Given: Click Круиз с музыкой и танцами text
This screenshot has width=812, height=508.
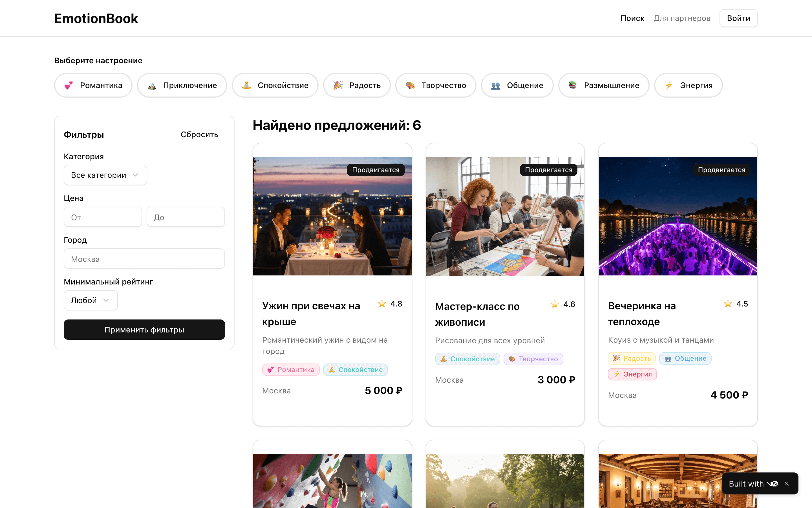Looking at the screenshot, I should click(661, 340).
